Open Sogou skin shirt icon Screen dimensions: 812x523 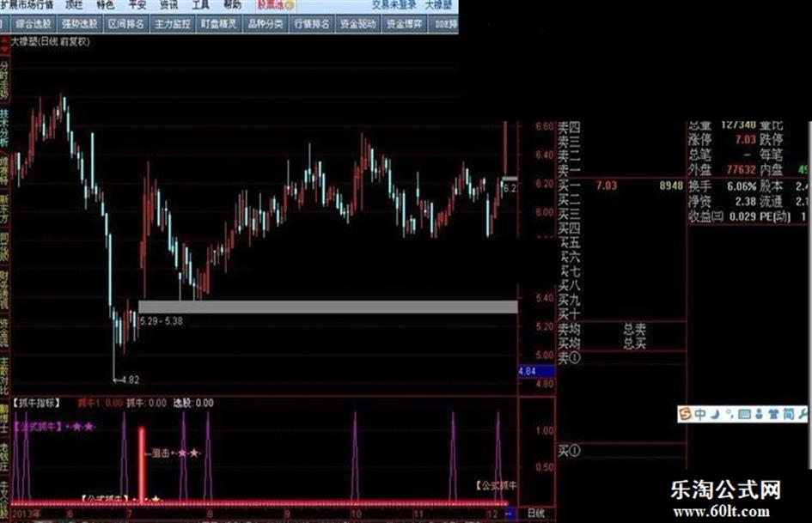click(x=773, y=414)
